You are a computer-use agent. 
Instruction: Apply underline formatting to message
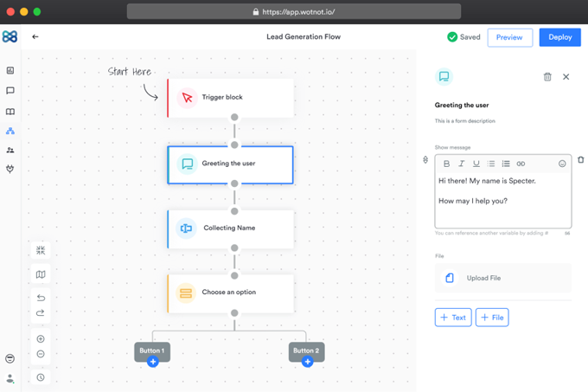coord(476,164)
